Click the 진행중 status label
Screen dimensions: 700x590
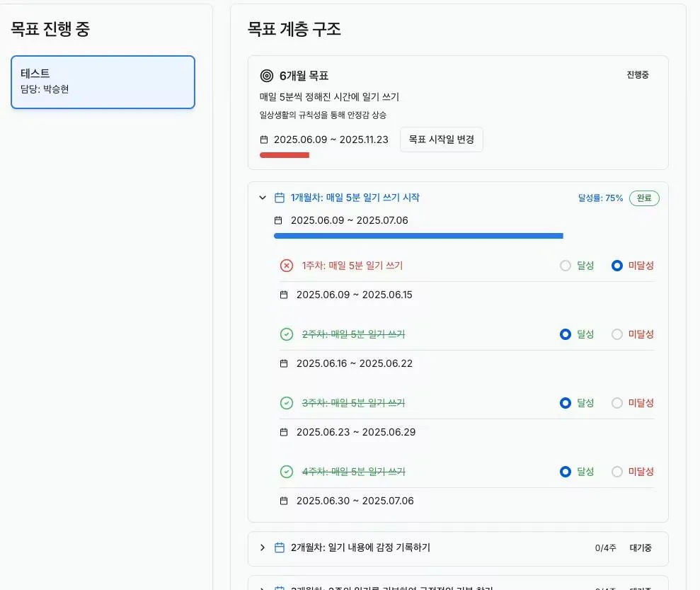637,75
